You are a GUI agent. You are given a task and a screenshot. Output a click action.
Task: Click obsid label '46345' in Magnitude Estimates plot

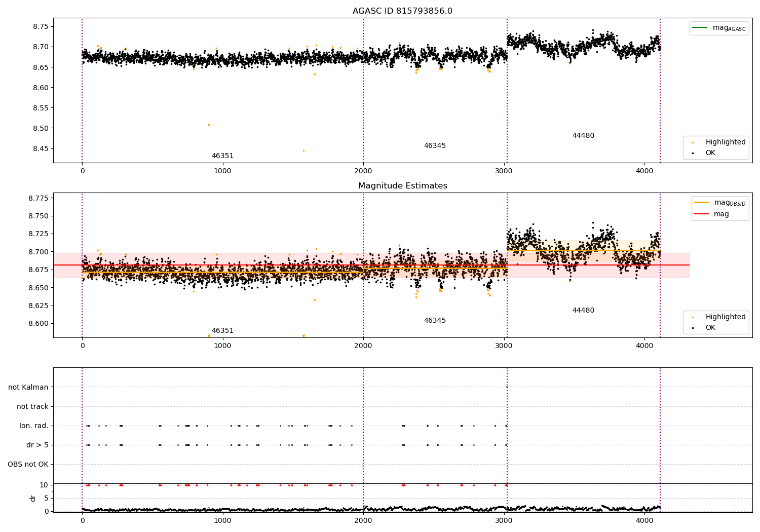coord(435,321)
